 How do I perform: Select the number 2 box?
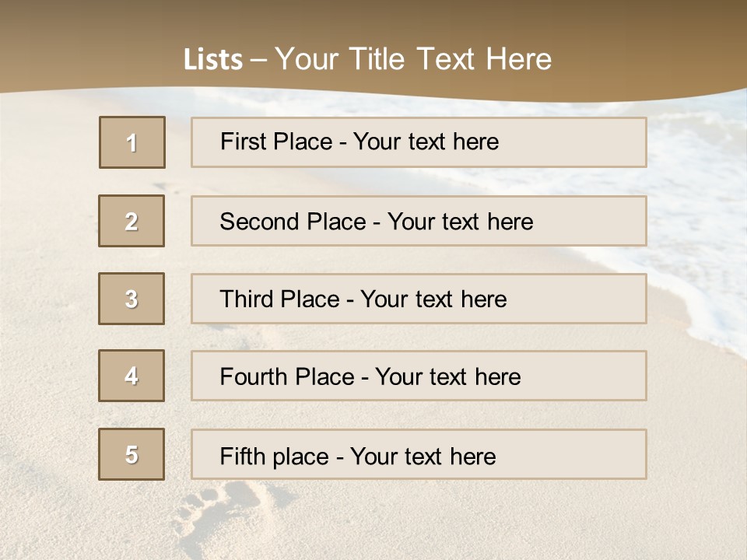(132, 221)
